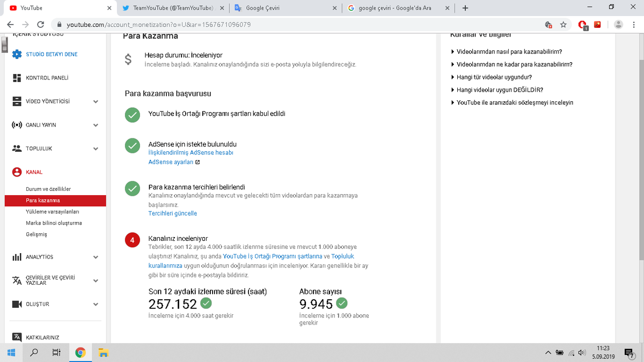The image size is (644, 362).
Task: Open Yükleme varsayılanları menu item
Action: click(53, 212)
